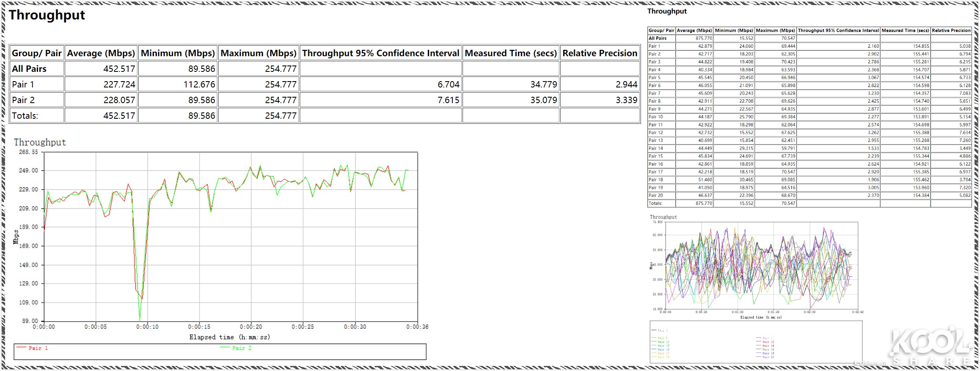Select Relative Precision header in 20-pair table

(951, 30)
